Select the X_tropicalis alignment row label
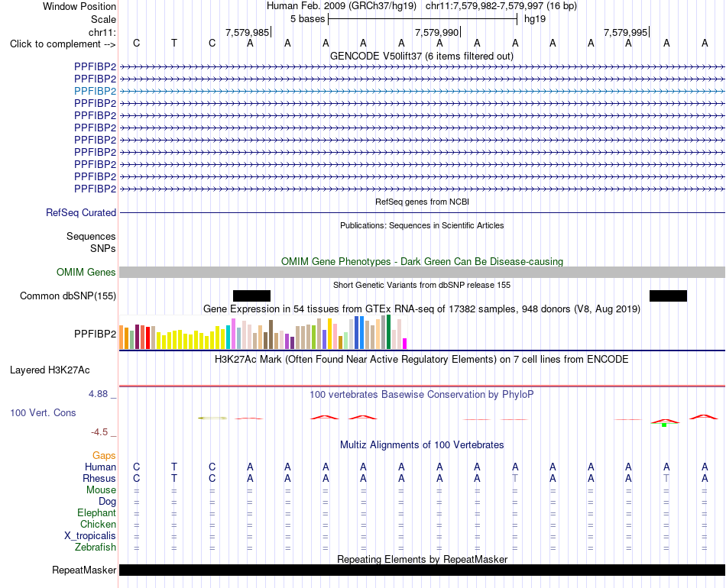This screenshot has width=726, height=588. click(90, 536)
